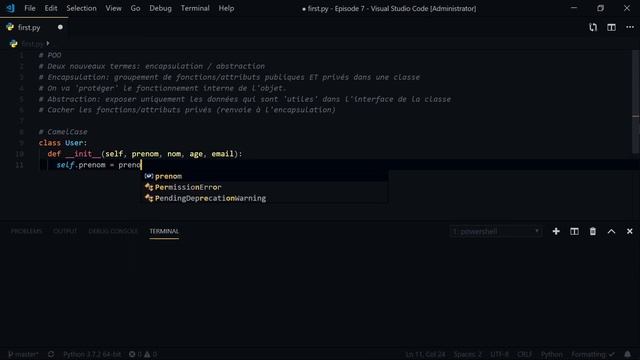Maximize the panel with the chevron up
The height and width of the screenshot is (360, 640).
[x=611, y=231]
